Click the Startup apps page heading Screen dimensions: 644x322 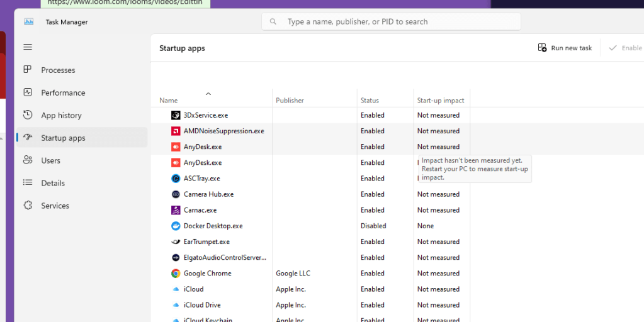click(x=182, y=48)
